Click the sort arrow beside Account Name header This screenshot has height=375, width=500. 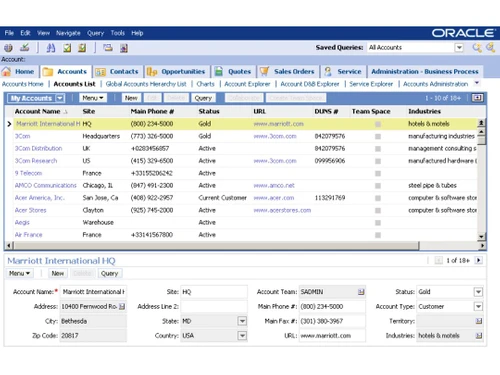point(65,112)
